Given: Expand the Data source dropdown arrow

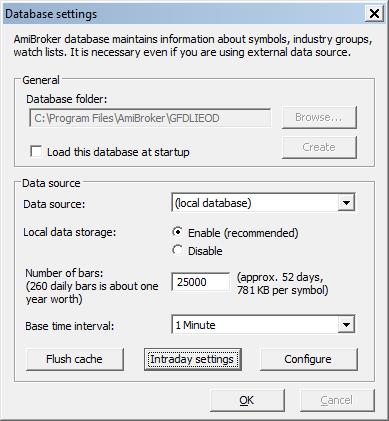Looking at the screenshot, I should coord(346,203).
